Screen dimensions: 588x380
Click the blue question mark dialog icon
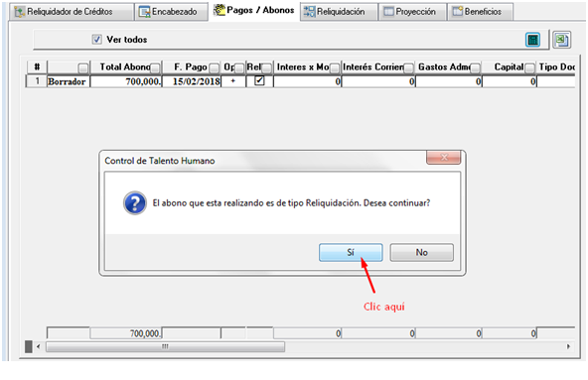tap(135, 203)
